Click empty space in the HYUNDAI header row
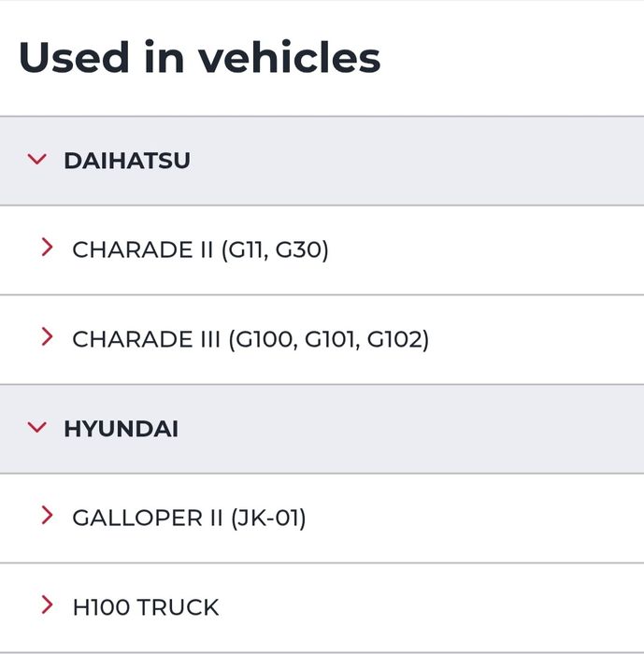This screenshot has height=654, width=644. point(421,429)
